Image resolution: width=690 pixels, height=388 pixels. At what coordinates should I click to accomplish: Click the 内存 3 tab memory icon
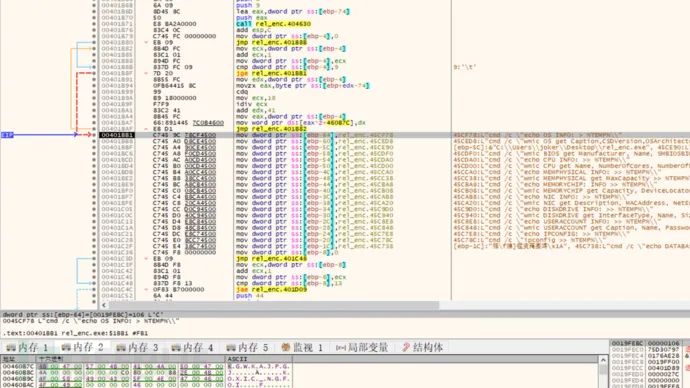[x=121, y=348]
